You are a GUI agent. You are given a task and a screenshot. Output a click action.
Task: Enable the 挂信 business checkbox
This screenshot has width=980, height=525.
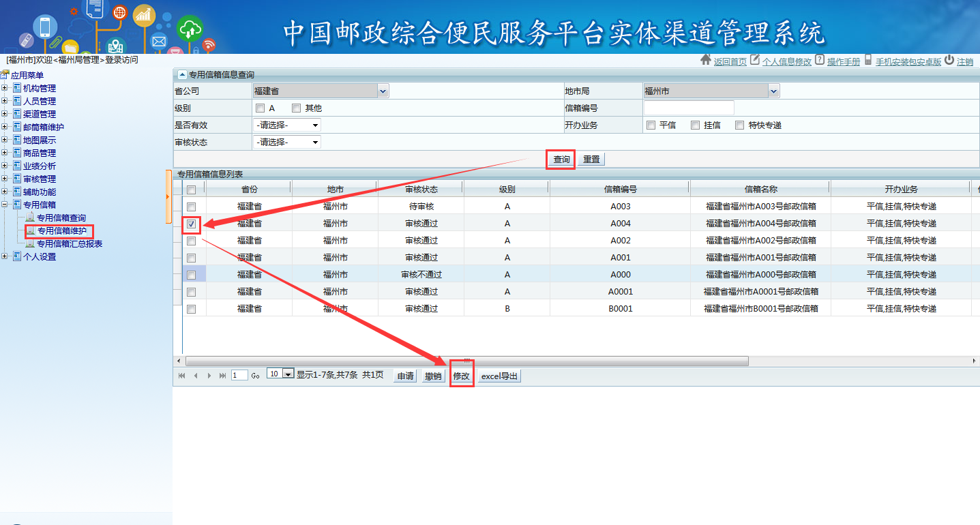pyautogui.click(x=695, y=125)
